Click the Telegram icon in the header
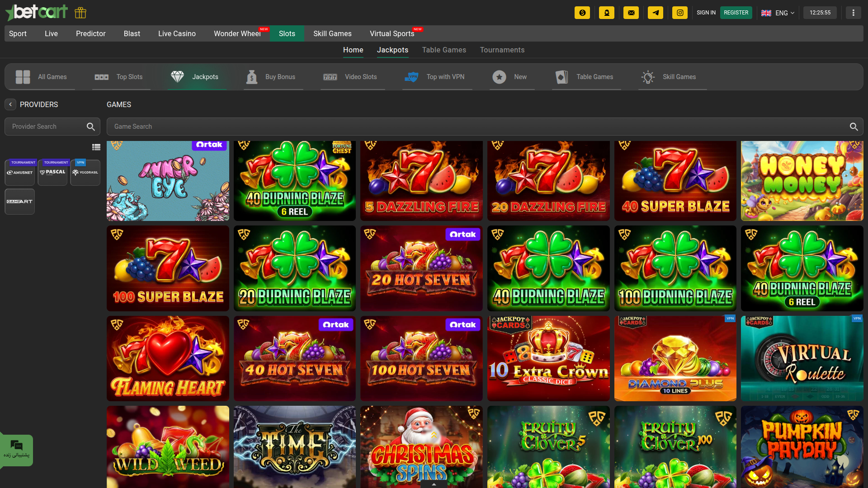The image size is (868, 488). [655, 13]
